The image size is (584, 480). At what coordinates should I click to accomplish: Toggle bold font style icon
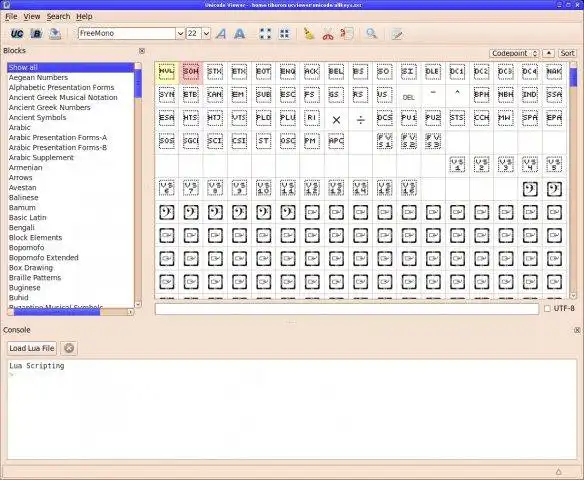[x=239, y=34]
